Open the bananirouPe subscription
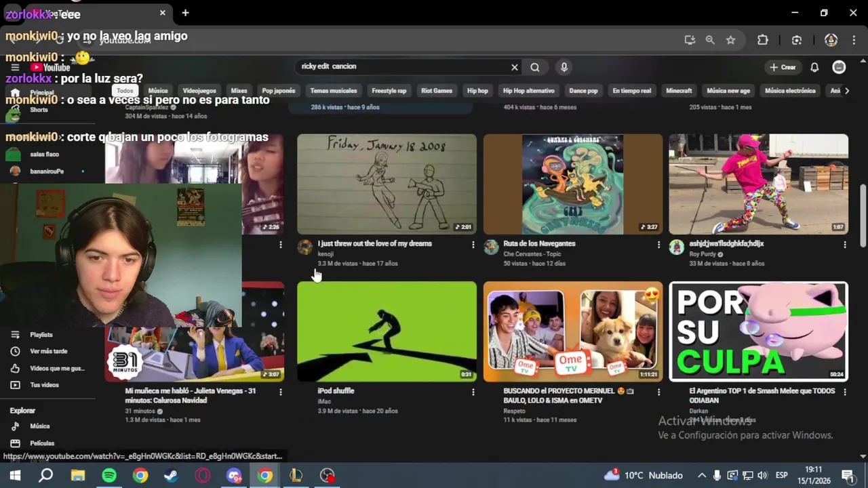The width and height of the screenshot is (868, 488). click(x=47, y=171)
